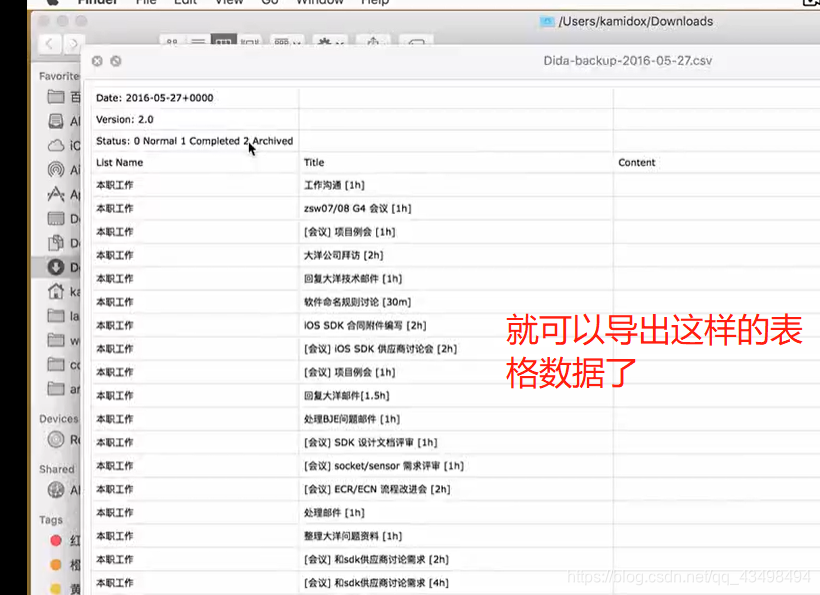Open Documents in sidebar
Image resolution: width=820 pixels, height=595 pixels.
pos(63,243)
